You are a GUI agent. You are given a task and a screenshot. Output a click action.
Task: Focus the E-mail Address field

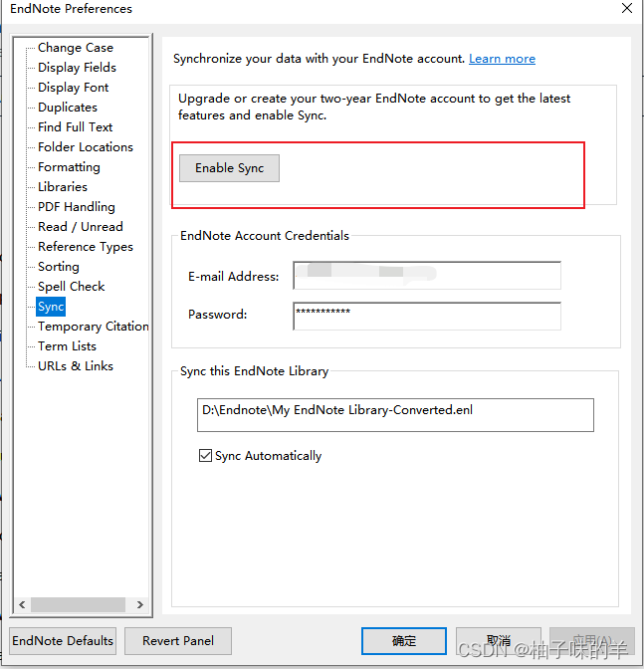tap(427, 276)
